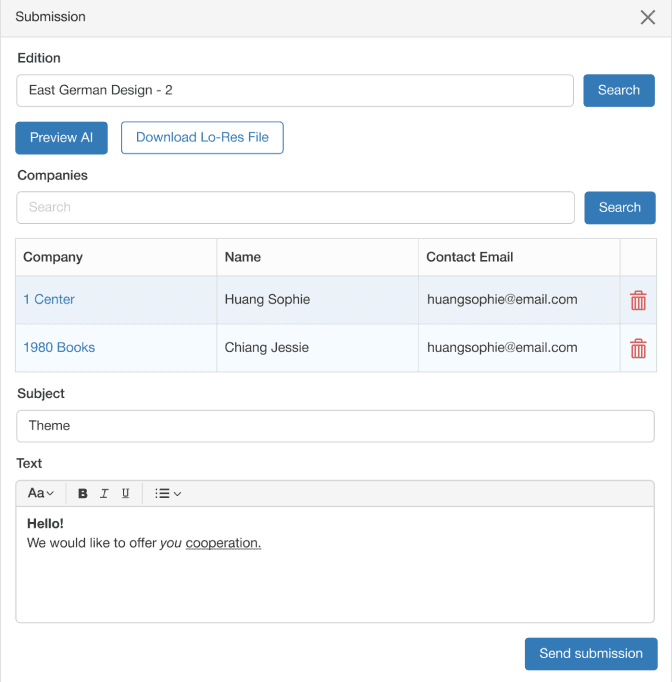Click Search button next to Edition field
672x682 pixels.
click(x=618, y=90)
